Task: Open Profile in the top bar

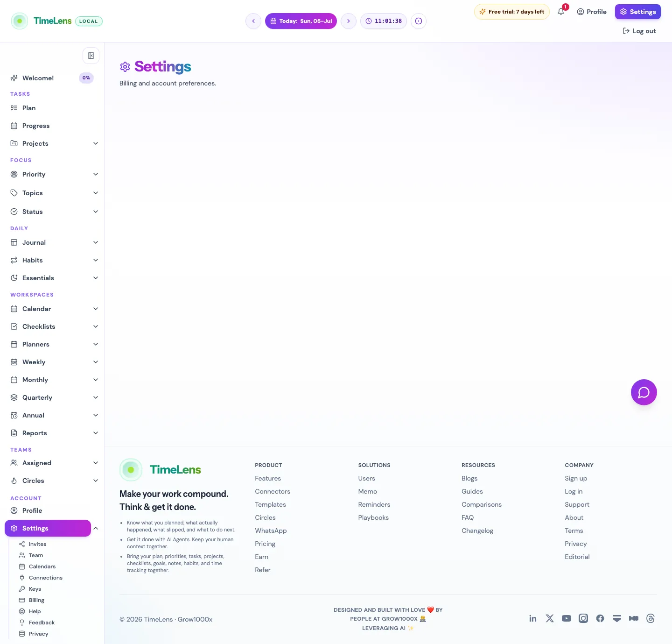Action: 592,12
